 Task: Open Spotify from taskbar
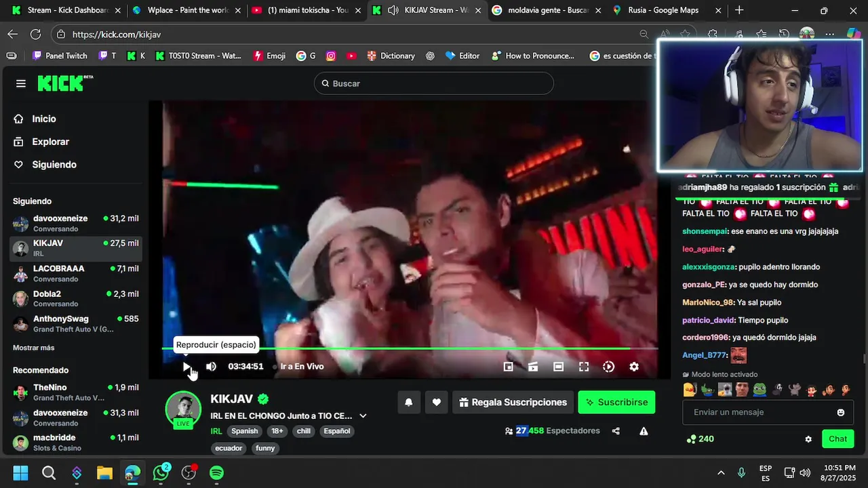pyautogui.click(x=216, y=472)
